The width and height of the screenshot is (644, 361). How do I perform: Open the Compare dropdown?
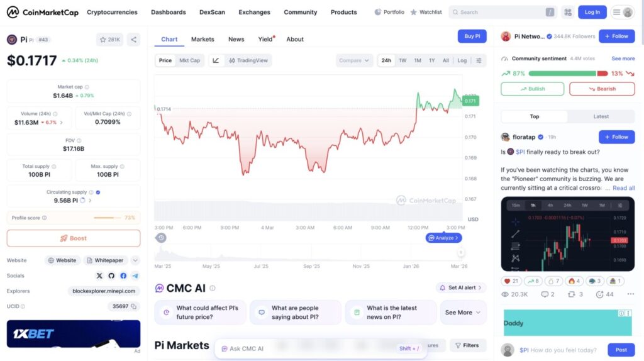[x=354, y=60]
